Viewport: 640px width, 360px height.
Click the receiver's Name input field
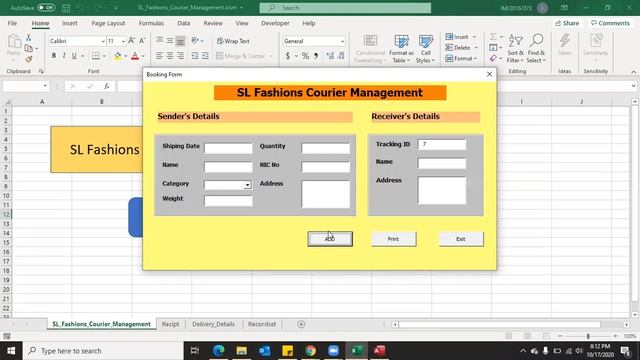pyautogui.click(x=442, y=163)
